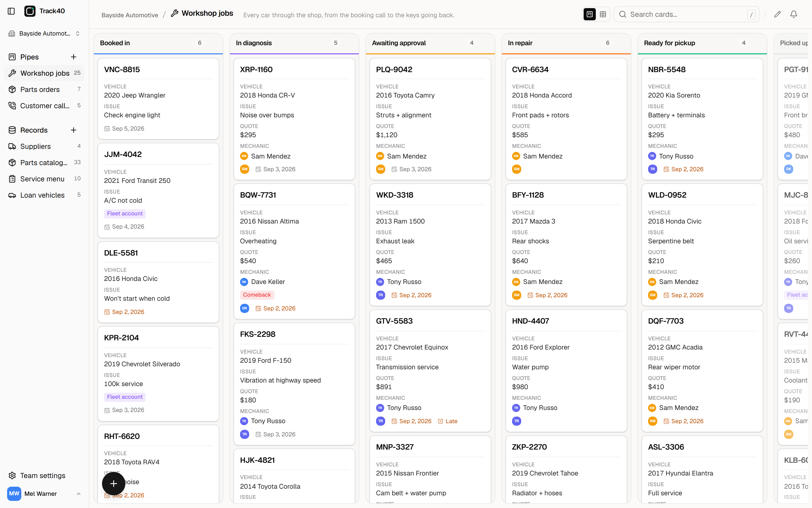
Task: Click the In diagnosis column header
Action: [294, 43]
